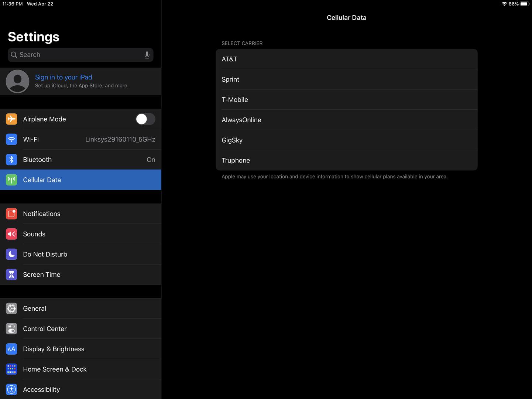This screenshot has width=532, height=399.
Task: Tap the 86% battery percentage
Action: click(514, 4)
